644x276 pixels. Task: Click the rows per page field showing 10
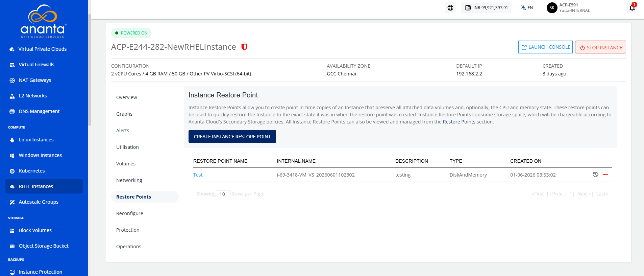[x=223, y=194]
